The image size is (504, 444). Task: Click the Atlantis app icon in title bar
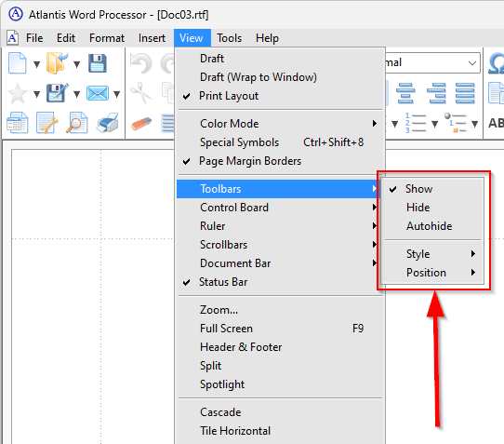[x=16, y=14]
